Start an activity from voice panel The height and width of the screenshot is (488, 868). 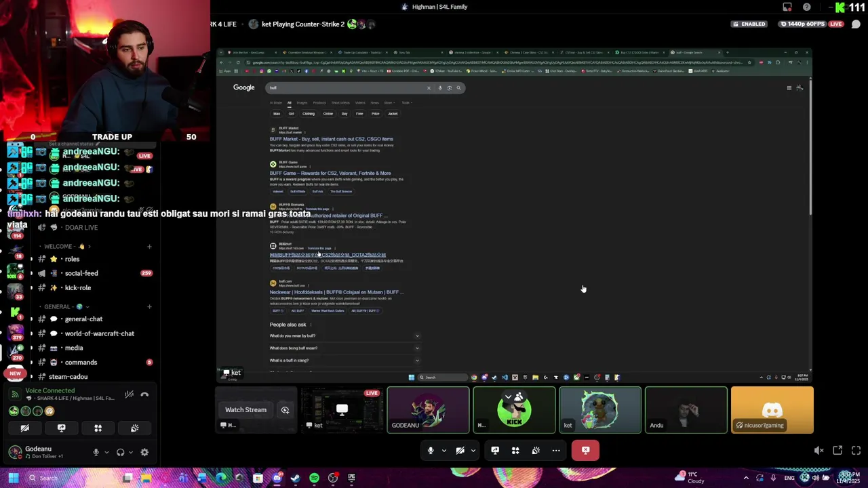click(x=98, y=428)
